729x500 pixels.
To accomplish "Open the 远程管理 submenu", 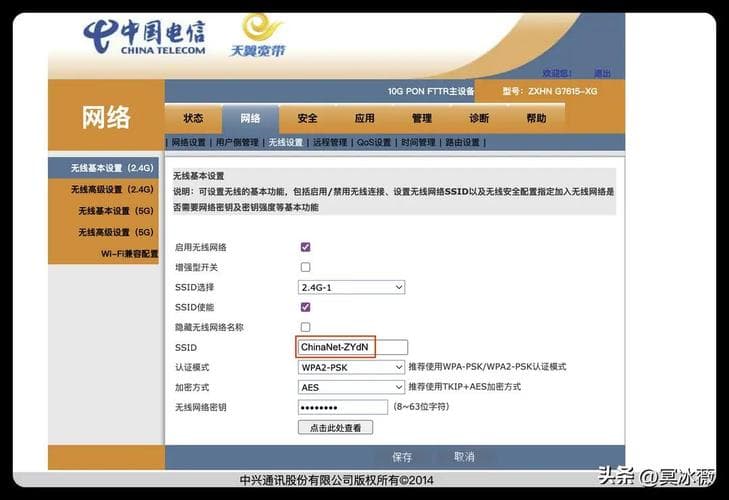I will point(330,142).
